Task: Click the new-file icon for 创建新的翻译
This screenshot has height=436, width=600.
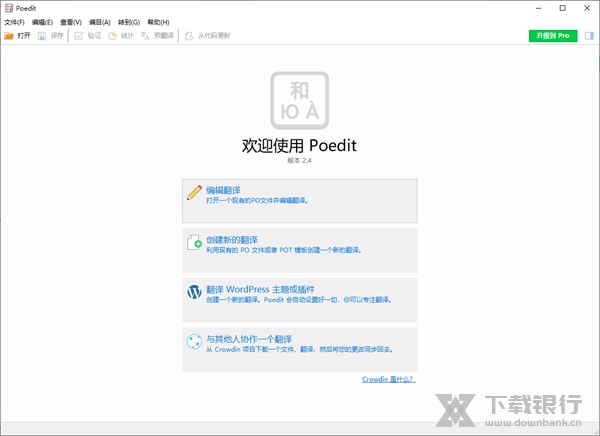Action: pos(195,243)
